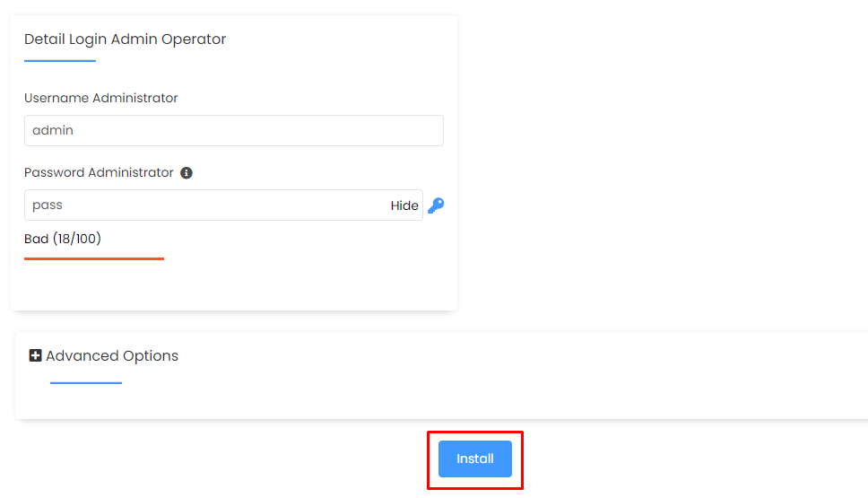Focus the Username Administrator input field
The height and width of the screenshot is (498, 868).
pos(234,131)
